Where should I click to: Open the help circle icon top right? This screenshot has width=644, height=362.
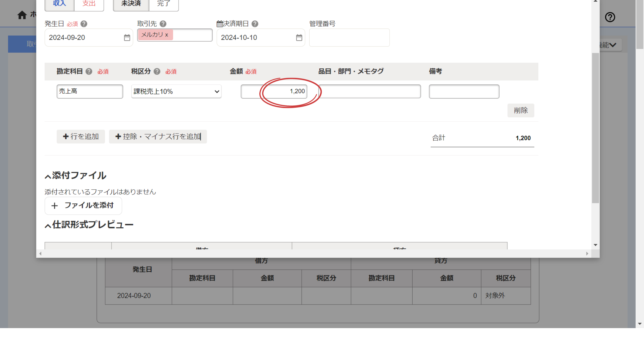pyautogui.click(x=610, y=17)
